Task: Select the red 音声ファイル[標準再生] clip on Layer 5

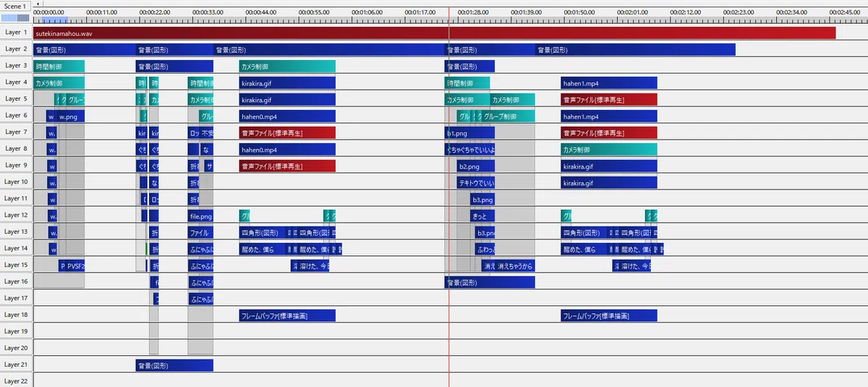Action: [609, 100]
